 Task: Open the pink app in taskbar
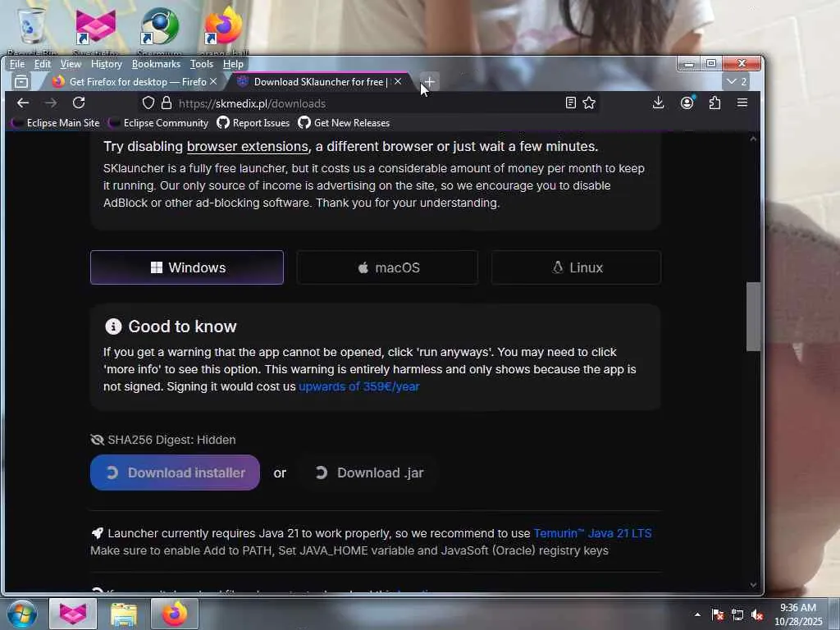[x=73, y=614]
